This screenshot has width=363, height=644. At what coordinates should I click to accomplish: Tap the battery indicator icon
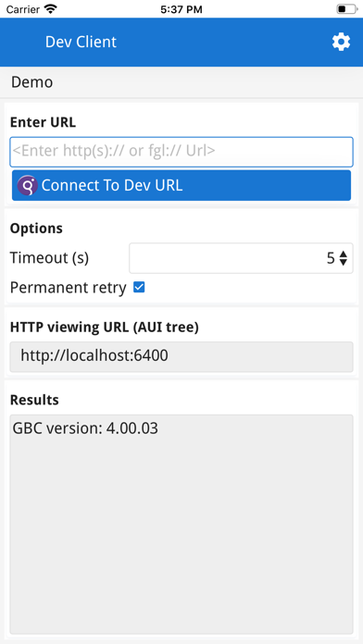tap(346, 9)
